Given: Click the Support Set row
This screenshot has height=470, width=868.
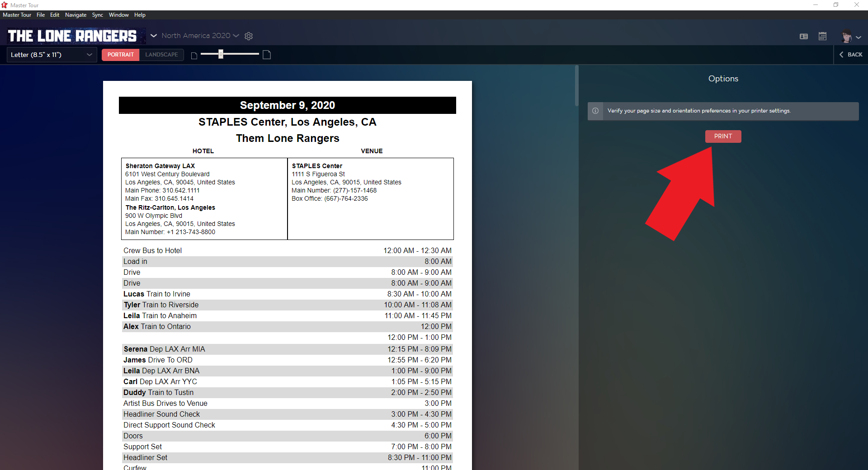Looking at the screenshot, I should pos(288,446).
